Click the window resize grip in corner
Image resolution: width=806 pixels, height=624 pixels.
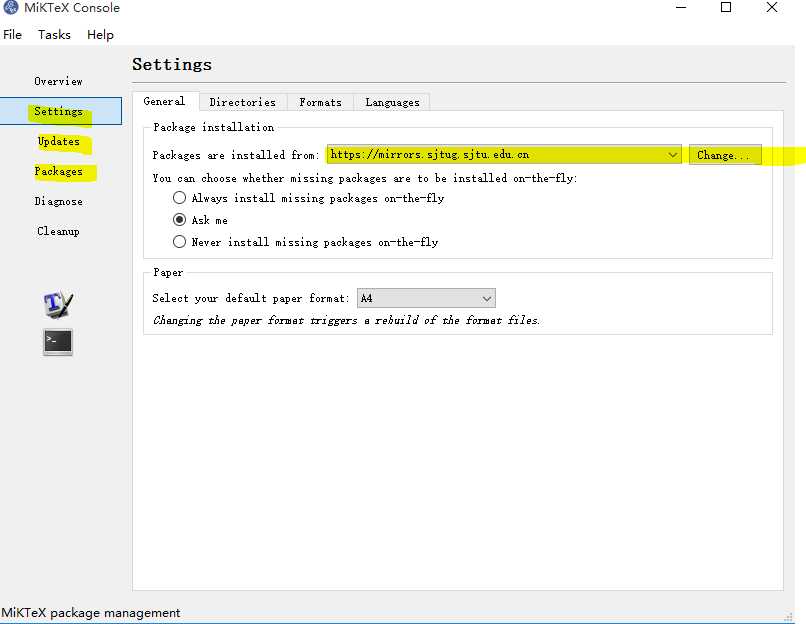[789, 616]
